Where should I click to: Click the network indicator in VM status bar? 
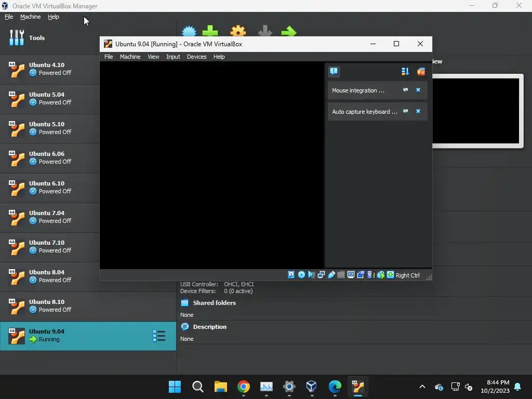click(x=321, y=275)
